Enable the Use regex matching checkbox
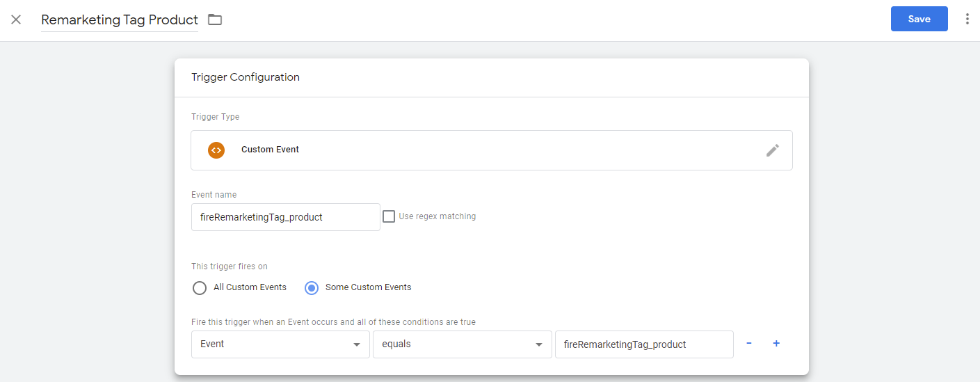Image resolution: width=980 pixels, height=382 pixels. coord(389,216)
